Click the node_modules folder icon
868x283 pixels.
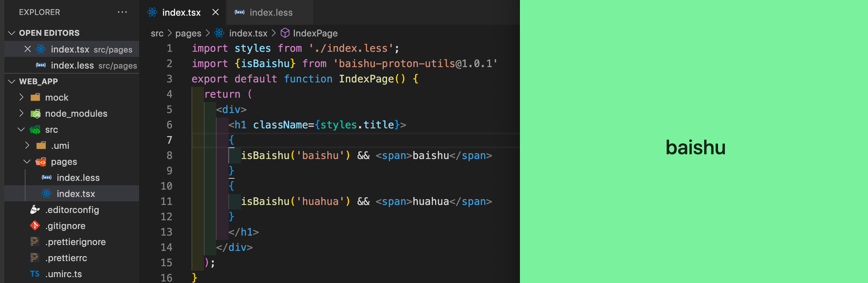coord(35,113)
